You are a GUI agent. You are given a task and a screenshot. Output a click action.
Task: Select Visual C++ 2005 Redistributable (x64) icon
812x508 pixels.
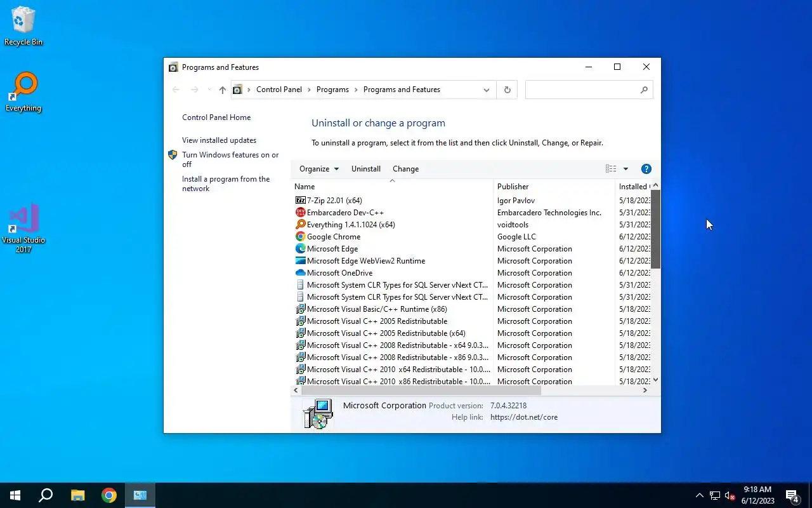point(301,333)
